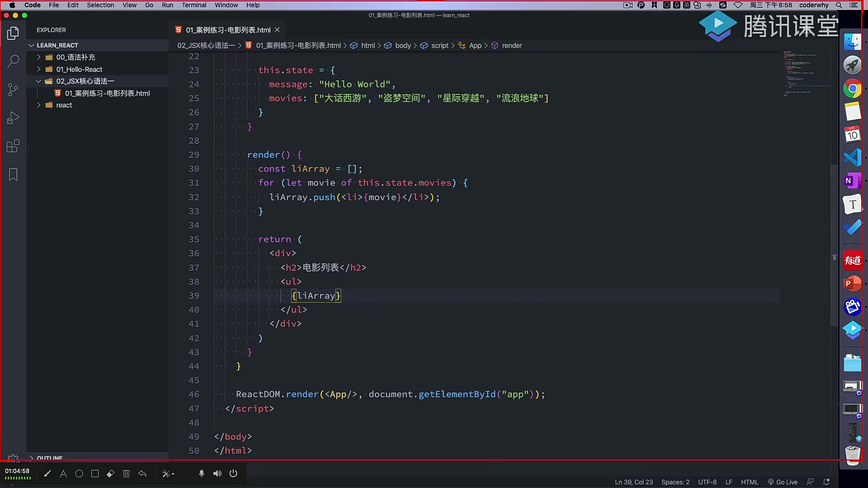This screenshot has width=868, height=488.
Task: Open the Extensions view
Action: 13,146
